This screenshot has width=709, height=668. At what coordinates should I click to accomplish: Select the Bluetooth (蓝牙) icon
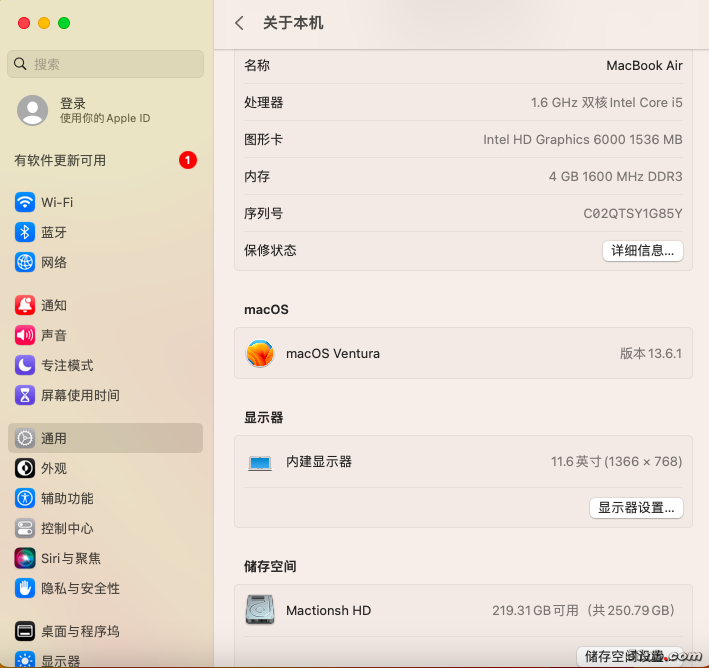25,232
